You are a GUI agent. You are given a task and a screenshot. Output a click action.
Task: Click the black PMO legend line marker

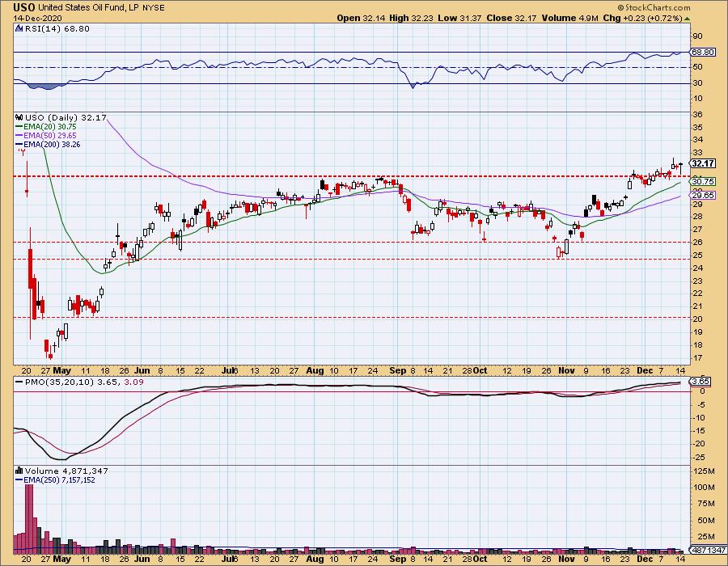(x=19, y=382)
